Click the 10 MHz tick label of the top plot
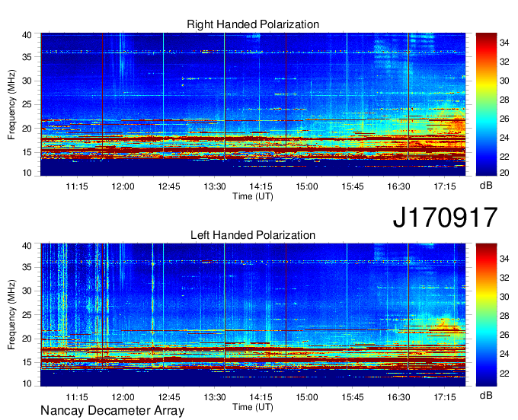 click(27, 173)
